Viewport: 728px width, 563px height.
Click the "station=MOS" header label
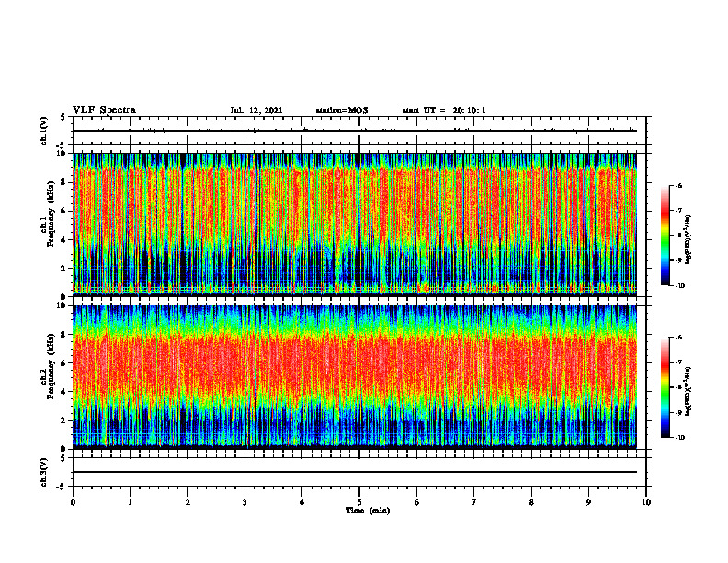(x=342, y=110)
